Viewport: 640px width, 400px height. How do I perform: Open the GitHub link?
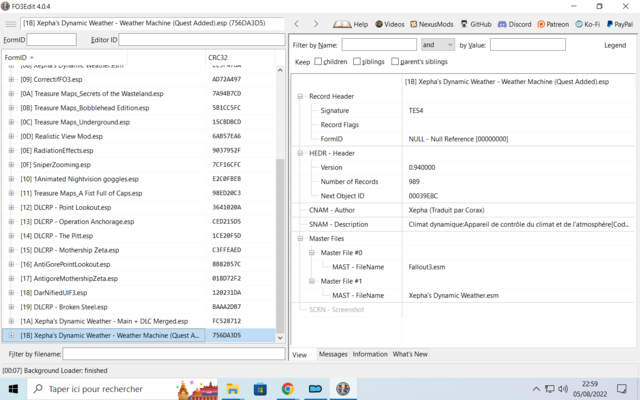click(476, 24)
